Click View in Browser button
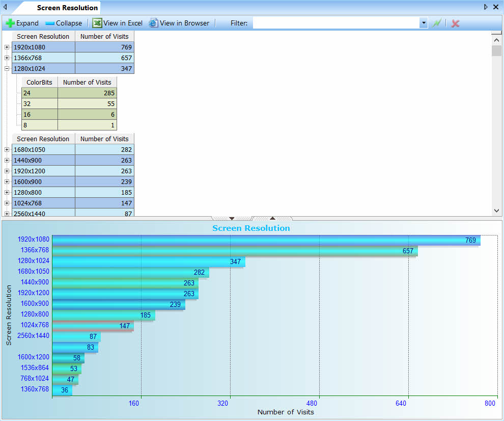This screenshot has height=421, width=504. [179, 23]
